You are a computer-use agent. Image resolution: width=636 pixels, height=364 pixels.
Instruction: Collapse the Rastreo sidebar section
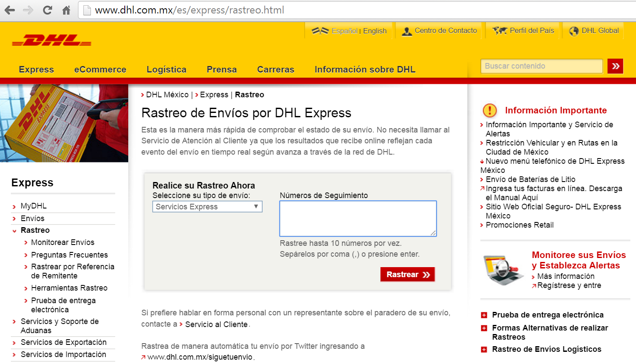coord(14,231)
